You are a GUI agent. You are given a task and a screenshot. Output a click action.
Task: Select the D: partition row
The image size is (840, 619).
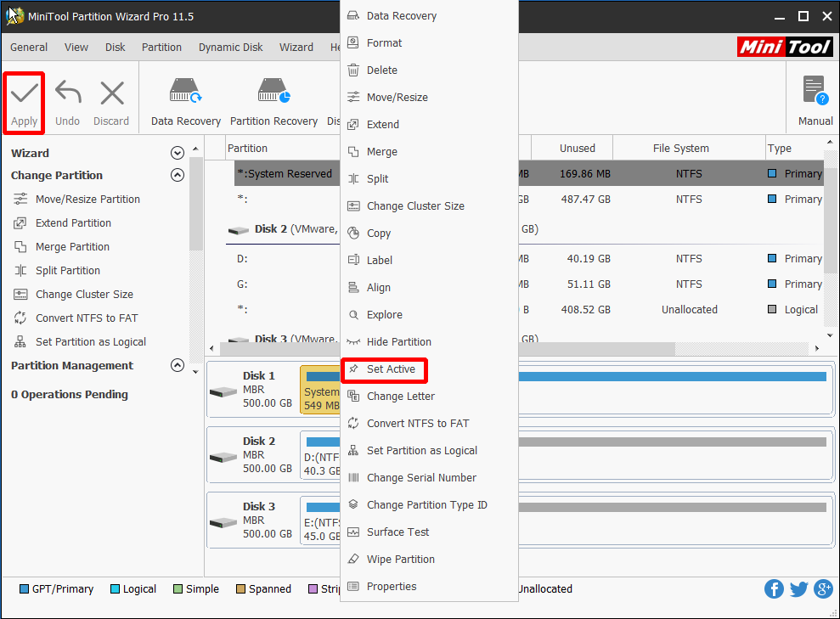point(529,259)
